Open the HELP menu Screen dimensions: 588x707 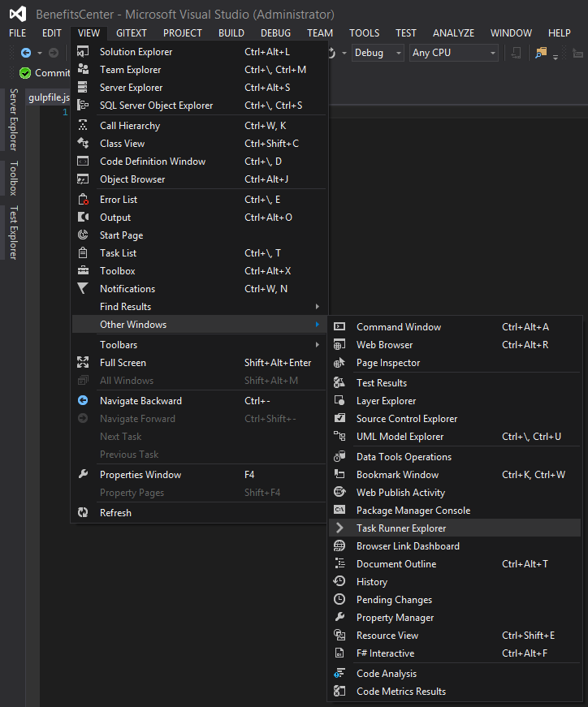(x=560, y=33)
